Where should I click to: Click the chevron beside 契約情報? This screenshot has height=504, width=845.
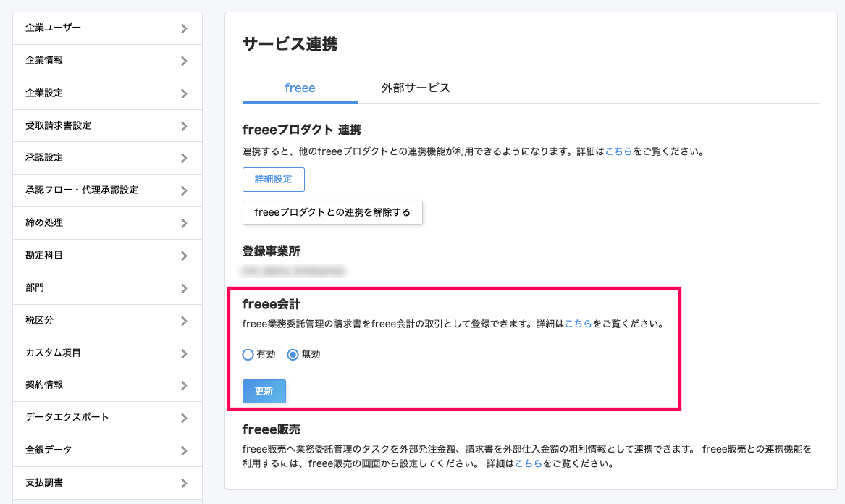click(185, 385)
